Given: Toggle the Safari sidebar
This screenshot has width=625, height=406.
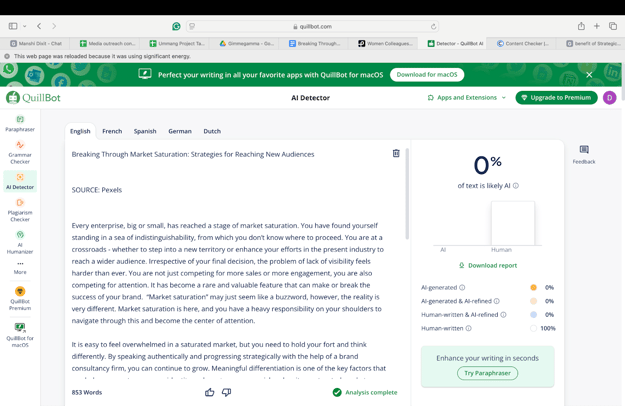Looking at the screenshot, I should pyautogui.click(x=13, y=26).
